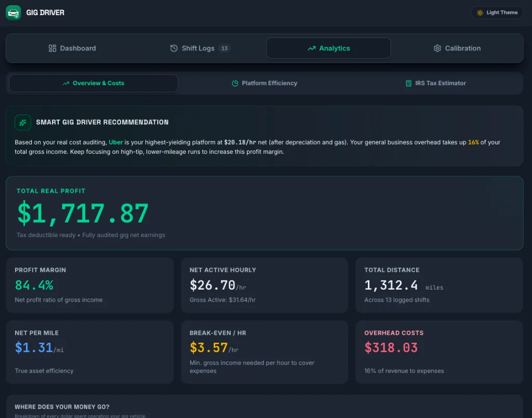
Task: Click the IRS Tax Estimator calculator icon
Action: click(408, 83)
